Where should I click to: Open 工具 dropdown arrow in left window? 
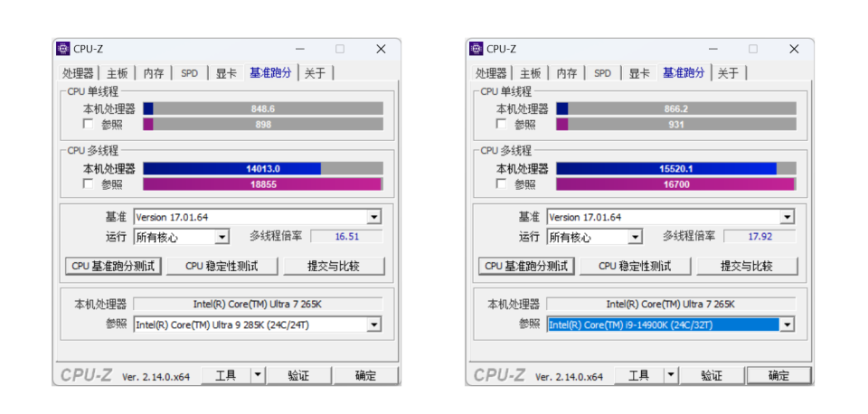258,375
